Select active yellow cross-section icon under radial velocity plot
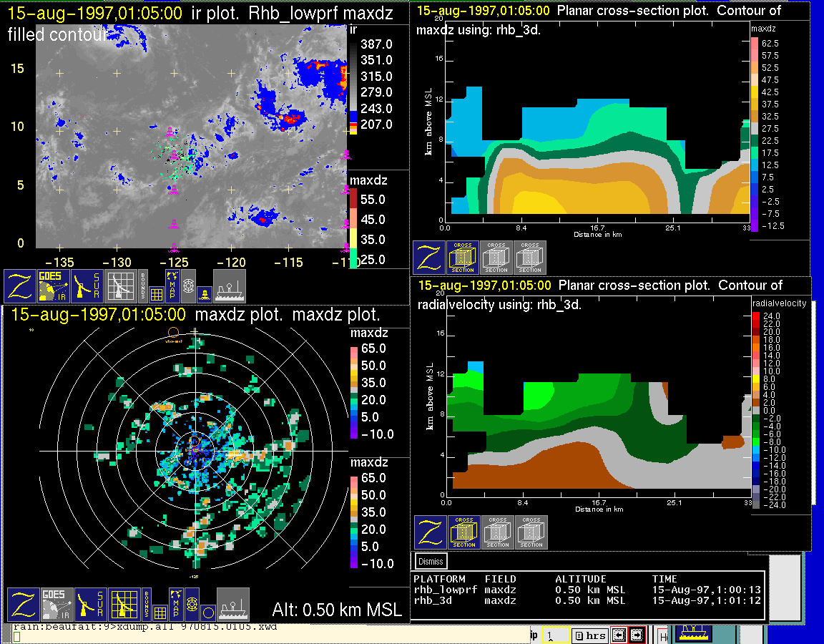The image size is (824, 644). 464,532
